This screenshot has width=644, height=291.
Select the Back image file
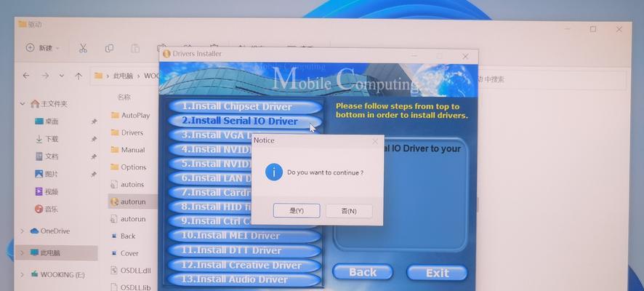coord(124,236)
